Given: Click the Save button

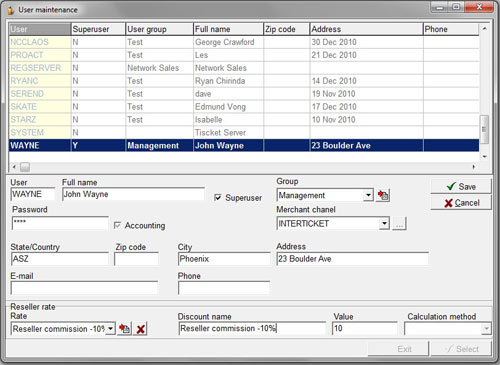Looking at the screenshot, I should [x=461, y=187].
